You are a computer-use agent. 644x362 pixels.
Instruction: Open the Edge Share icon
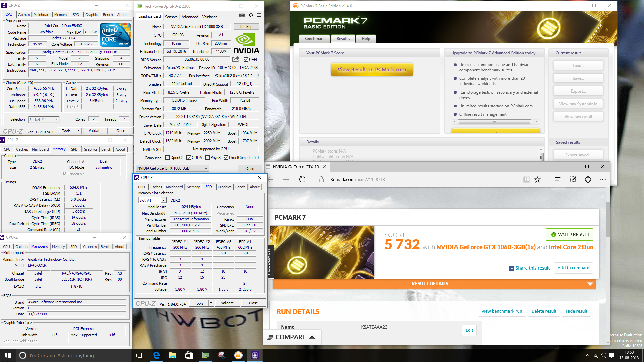tap(588, 180)
